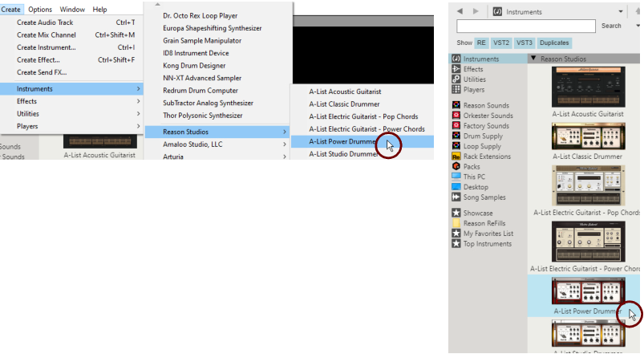
Task: Expand the Utilities submenu arrow
Action: (x=139, y=113)
